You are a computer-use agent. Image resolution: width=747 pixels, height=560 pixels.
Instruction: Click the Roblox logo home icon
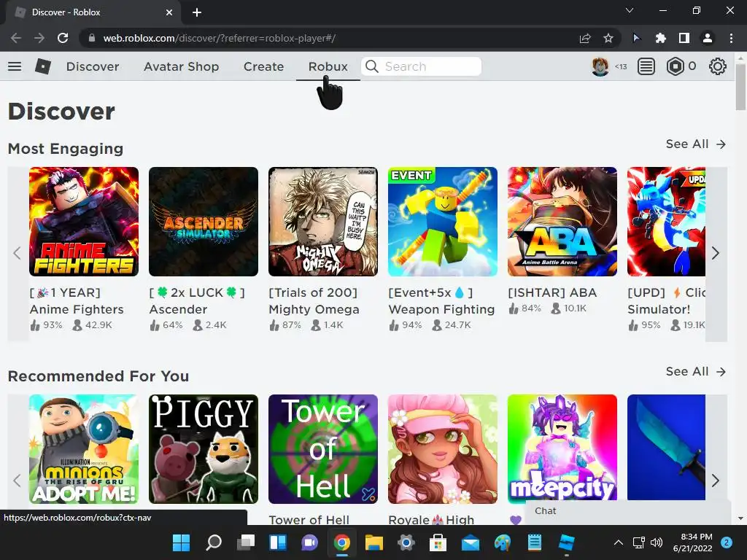click(43, 66)
